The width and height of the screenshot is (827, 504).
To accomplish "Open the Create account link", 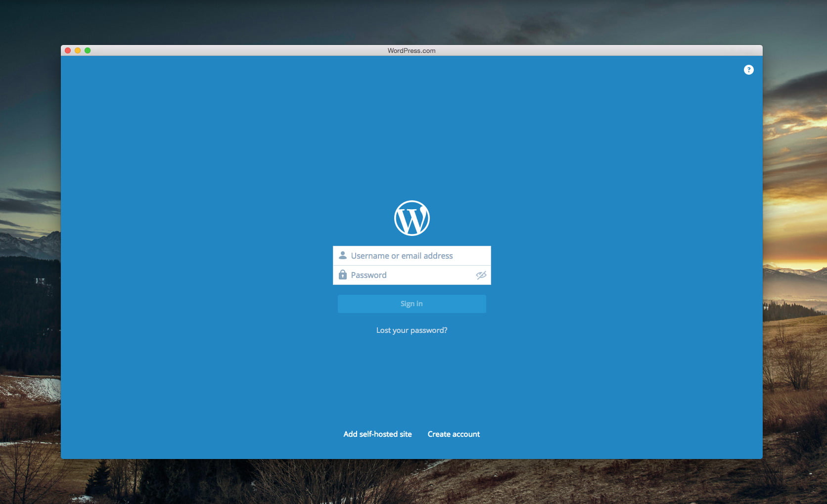I will pyautogui.click(x=454, y=434).
